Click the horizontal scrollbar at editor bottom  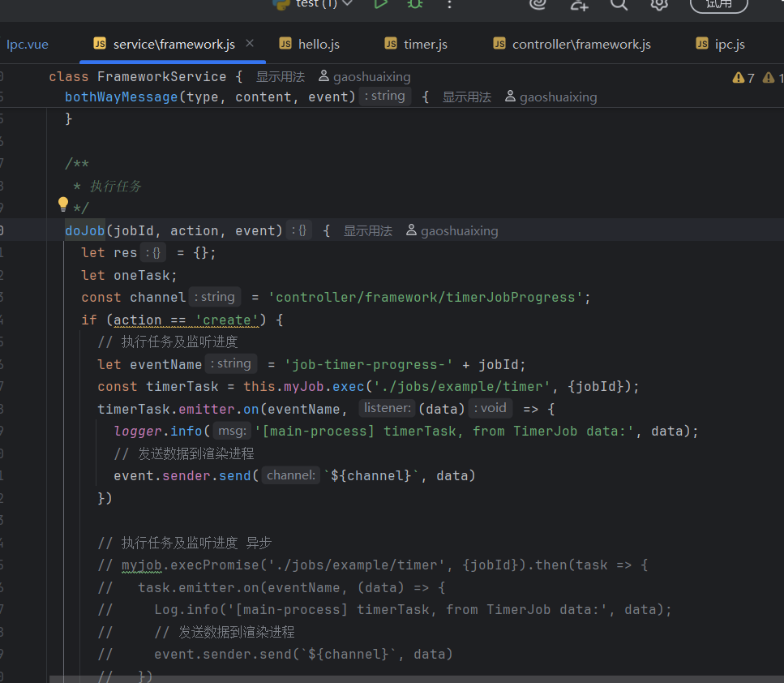pyautogui.click(x=416, y=679)
